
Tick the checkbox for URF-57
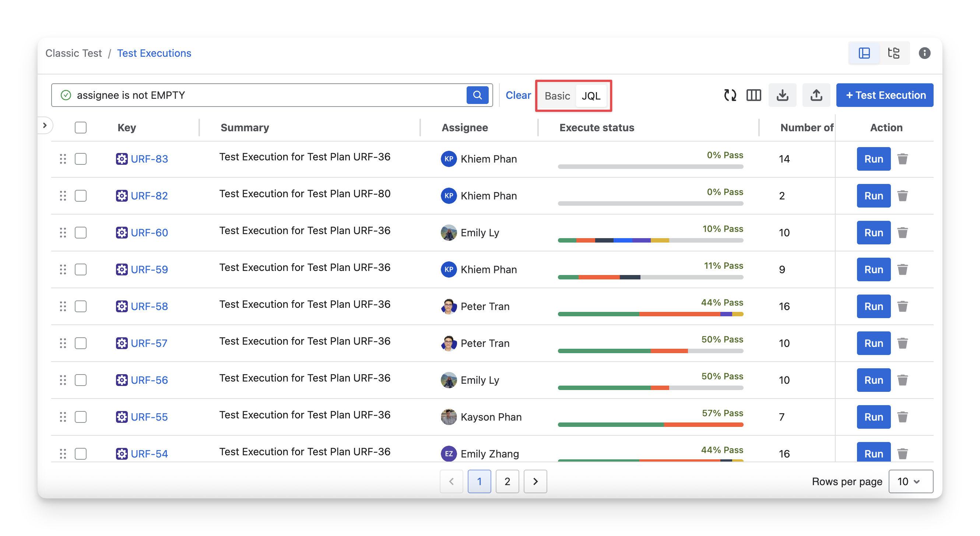[81, 343]
